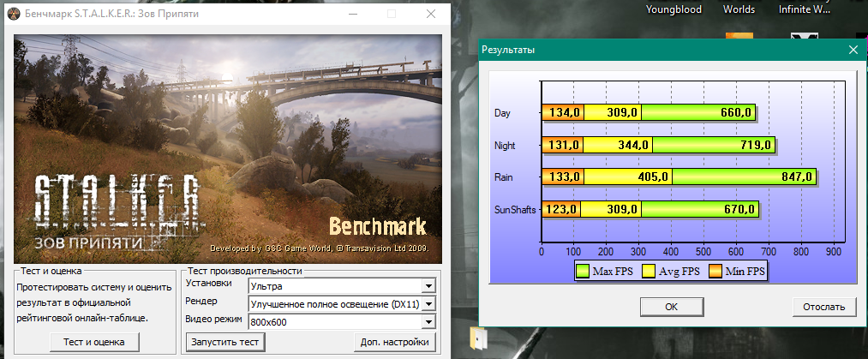Close the benchmark main window
The image size is (868, 359).
[x=431, y=14]
